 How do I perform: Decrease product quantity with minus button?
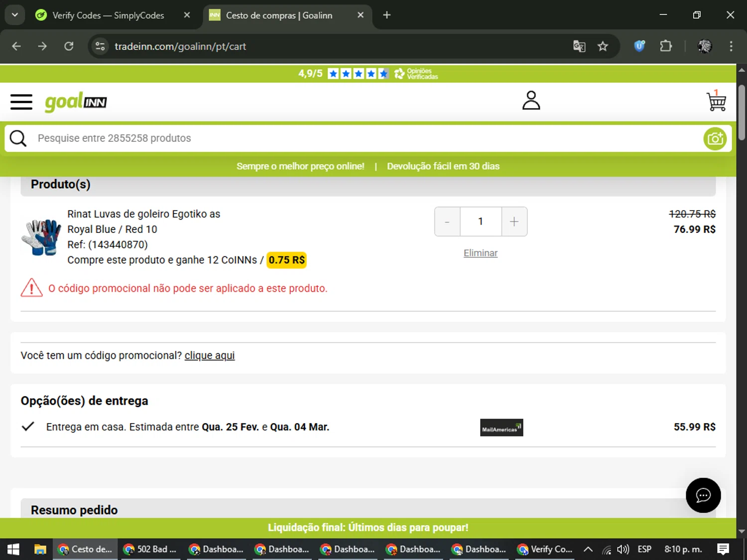(447, 222)
